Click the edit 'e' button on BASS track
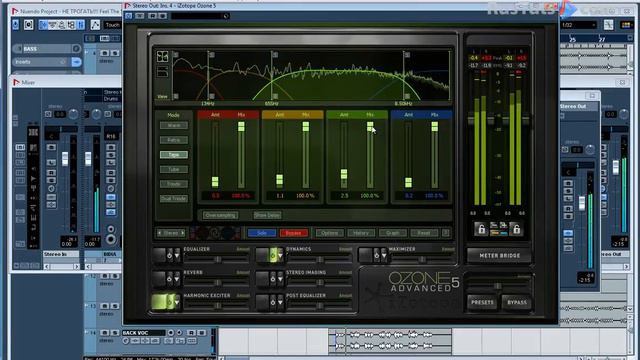Viewport: 640px width, 360px height. coord(76,49)
